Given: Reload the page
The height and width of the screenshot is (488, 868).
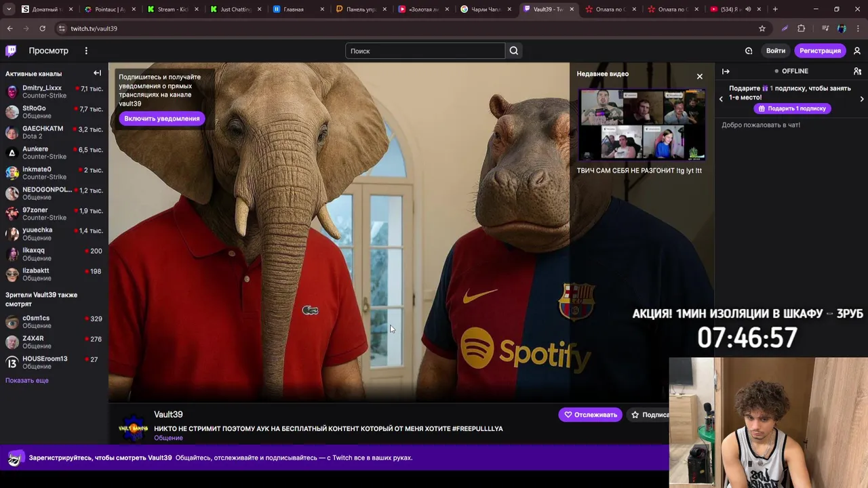Looking at the screenshot, I should click(42, 28).
